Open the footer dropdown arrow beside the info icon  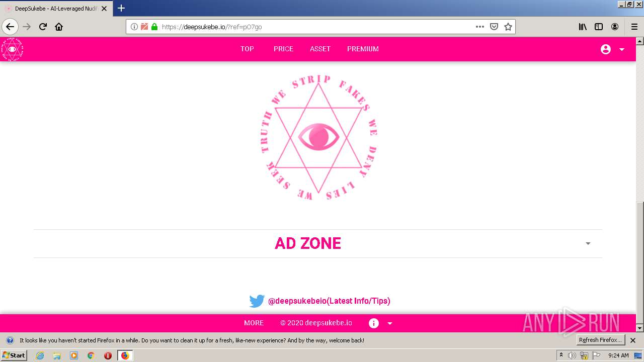pos(390,324)
